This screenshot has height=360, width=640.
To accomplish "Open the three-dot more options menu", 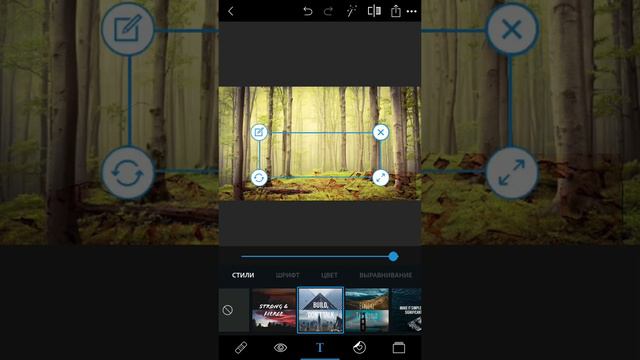I will pos(412,11).
